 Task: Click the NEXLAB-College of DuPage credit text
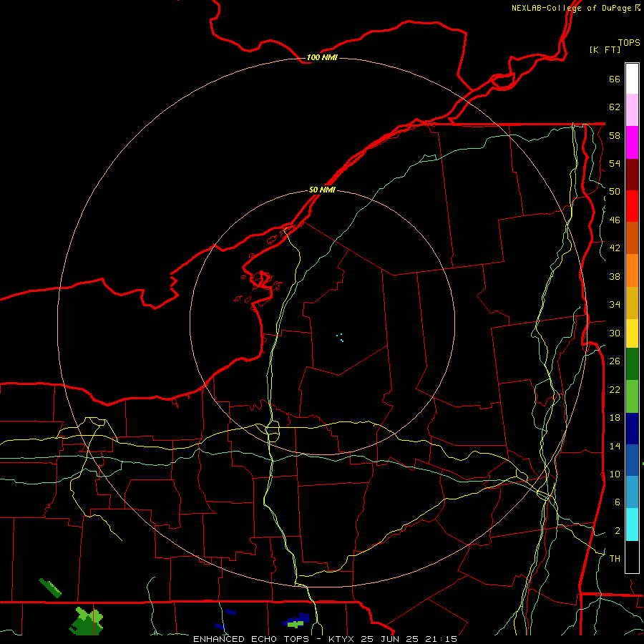coord(571,8)
